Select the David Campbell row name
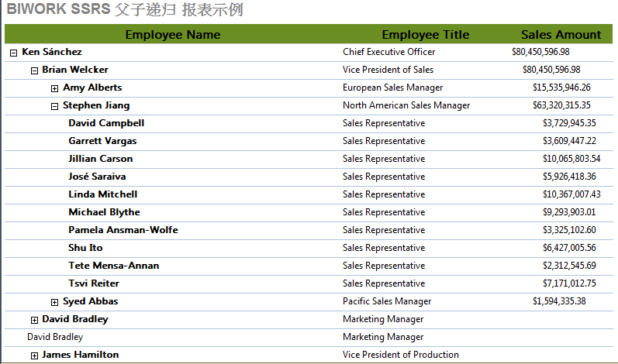Viewport: 618px width, 364px height. point(106,123)
